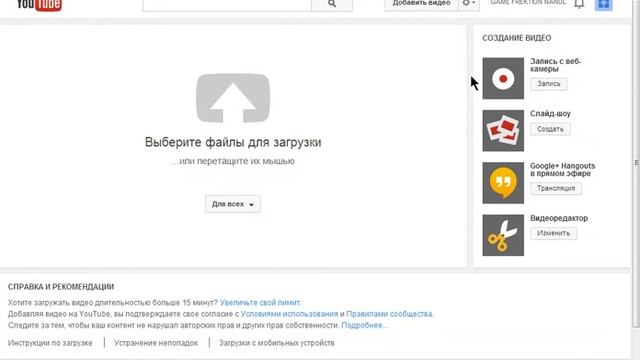The height and width of the screenshot is (360, 640).
Task: Click the Создать slideshow button
Action: 550,129
